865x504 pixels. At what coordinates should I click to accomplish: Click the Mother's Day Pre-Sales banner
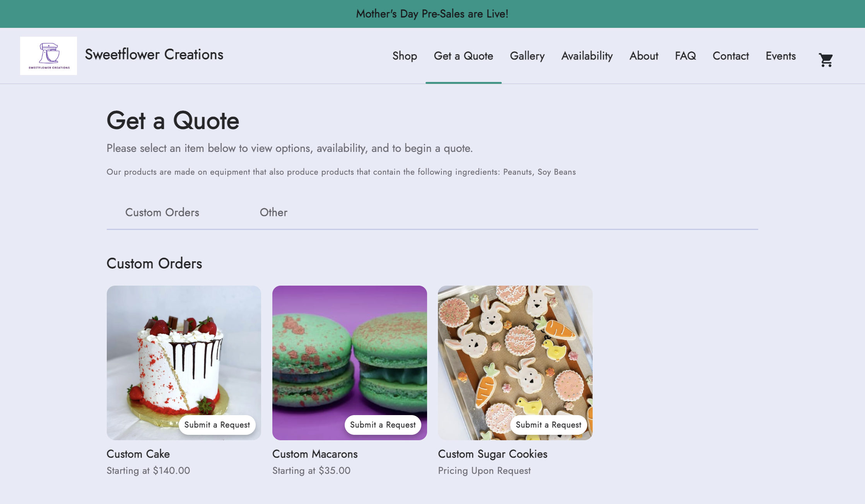(x=432, y=14)
